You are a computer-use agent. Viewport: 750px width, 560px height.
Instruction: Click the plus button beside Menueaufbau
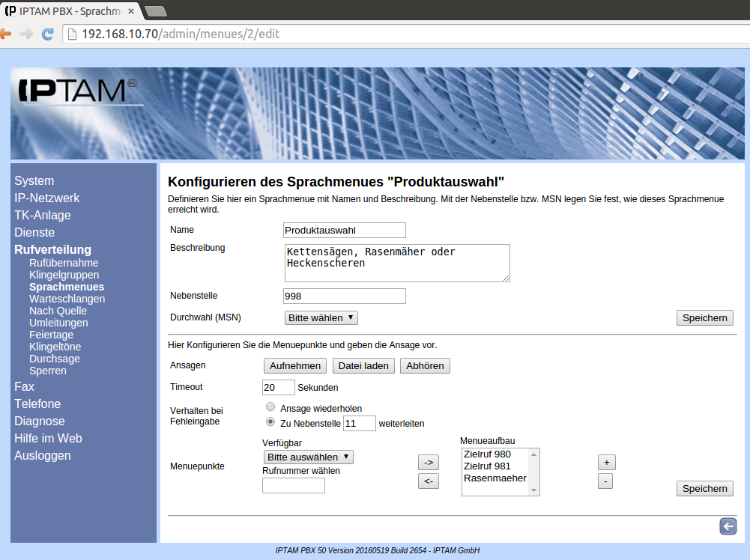(605, 462)
